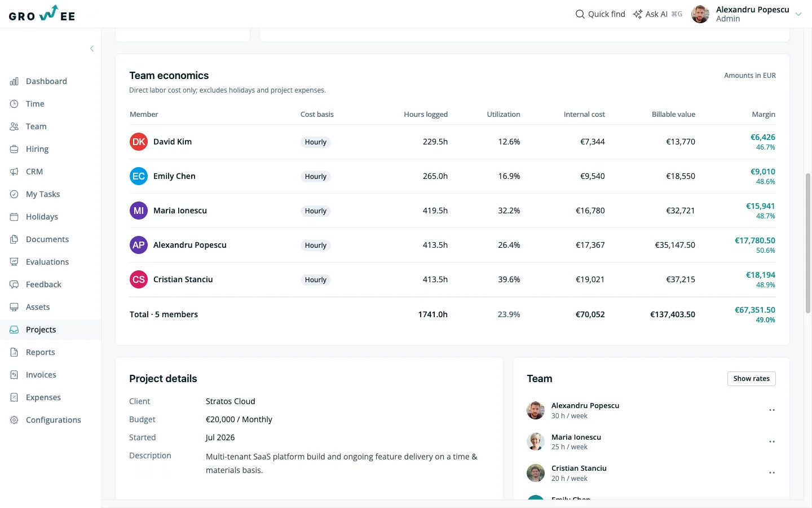Click the Quick find magnifier icon

coord(580,14)
